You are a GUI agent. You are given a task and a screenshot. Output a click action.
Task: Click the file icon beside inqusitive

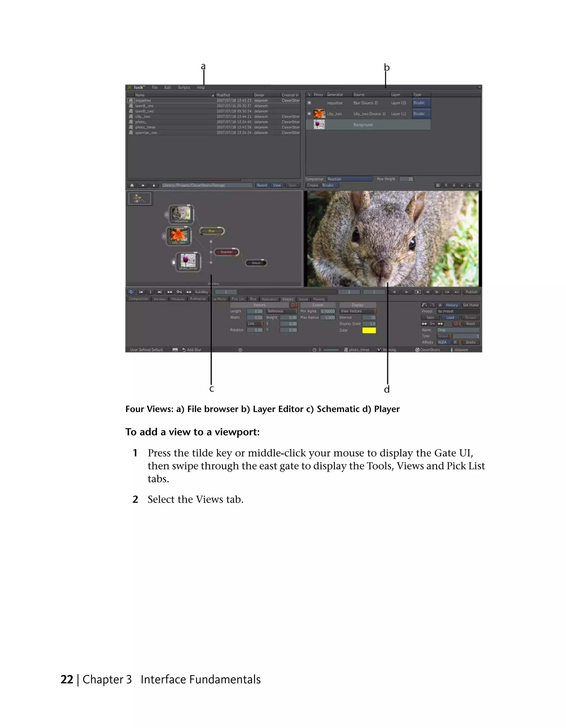pos(131,100)
